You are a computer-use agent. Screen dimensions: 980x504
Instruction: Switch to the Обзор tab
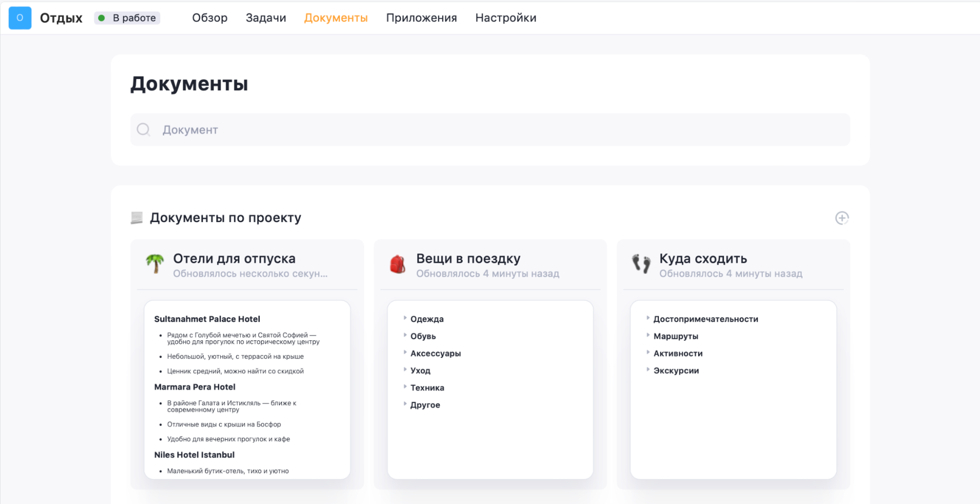coord(209,18)
